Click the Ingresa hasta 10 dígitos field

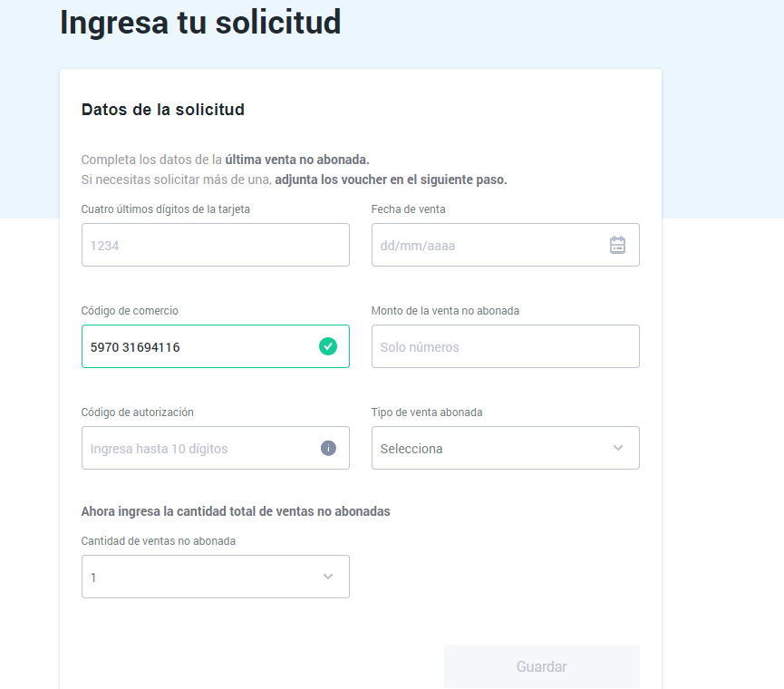216,448
